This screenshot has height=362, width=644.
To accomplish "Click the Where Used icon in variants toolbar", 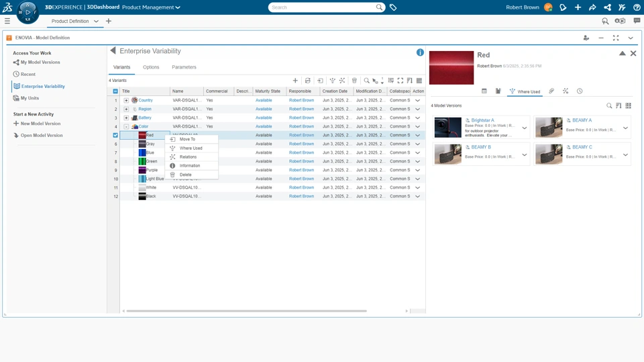I will click(x=332, y=81).
